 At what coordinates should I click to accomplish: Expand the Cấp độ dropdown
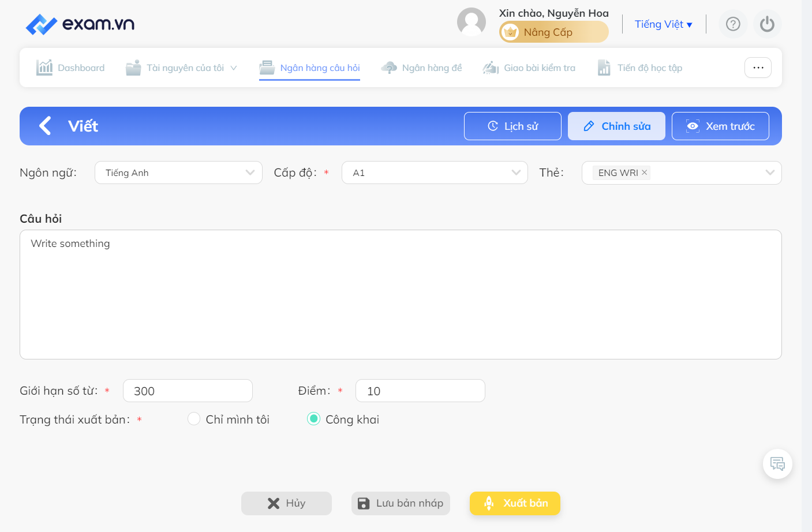[435, 173]
